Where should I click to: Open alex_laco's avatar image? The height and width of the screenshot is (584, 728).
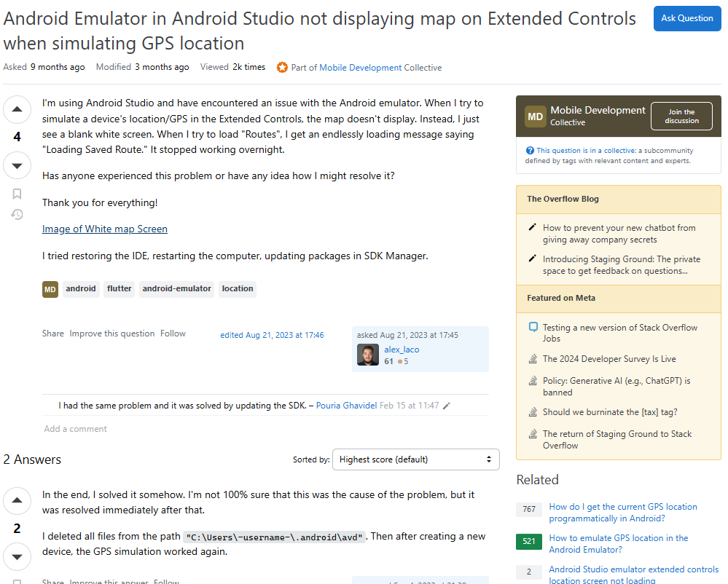click(x=368, y=355)
